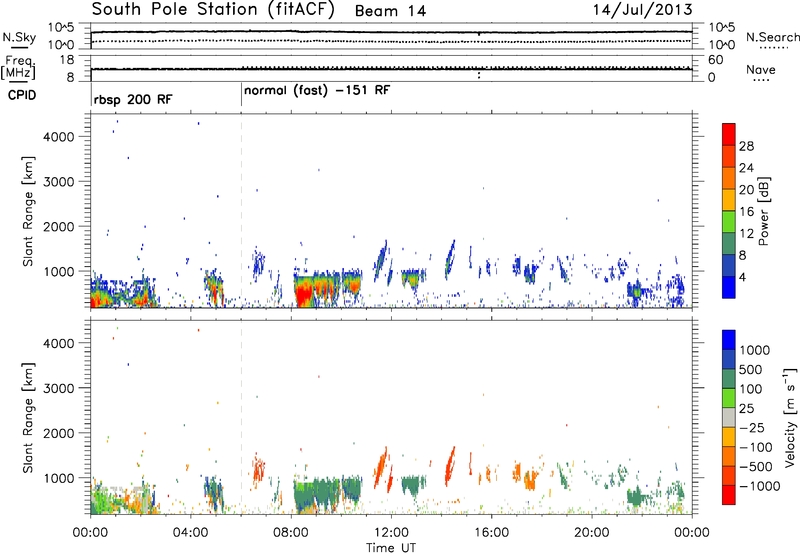Click the '4000' tick on power panel axis
Image resolution: width=800 pixels, height=554 pixels.
coord(58,137)
